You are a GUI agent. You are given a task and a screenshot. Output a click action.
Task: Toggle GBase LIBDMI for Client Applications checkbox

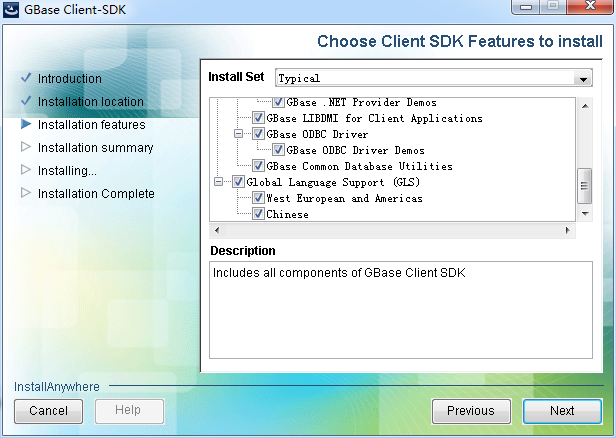(258, 119)
